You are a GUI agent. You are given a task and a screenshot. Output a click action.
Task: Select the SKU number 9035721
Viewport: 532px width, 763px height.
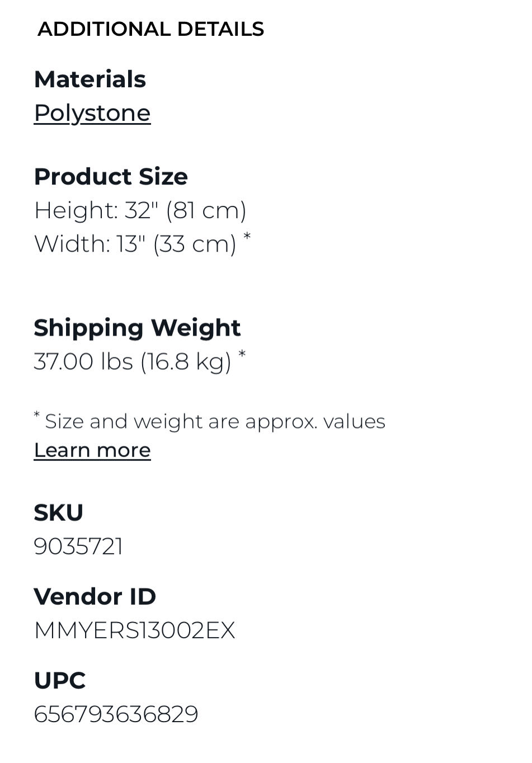(x=78, y=547)
